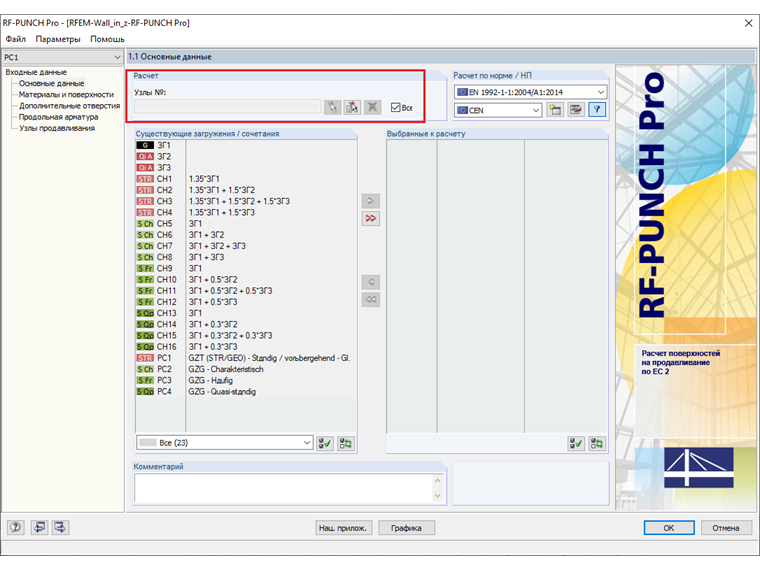Select result combination PC4 GZG - Quasi-ständig
The height and width of the screenshot is (570, 760).
click(246, 392)
